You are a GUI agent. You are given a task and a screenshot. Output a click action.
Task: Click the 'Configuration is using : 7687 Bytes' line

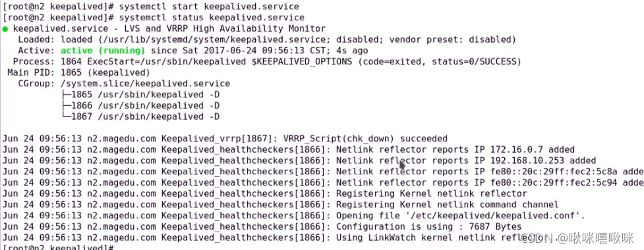429,226
